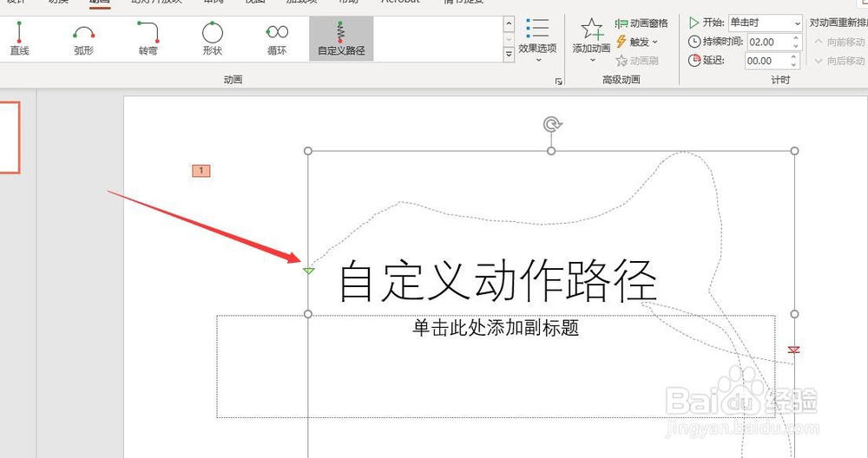This screenshot has width=868, height=458.
Task: Apply the 形状 shape motion path
Action: (212, 39)
